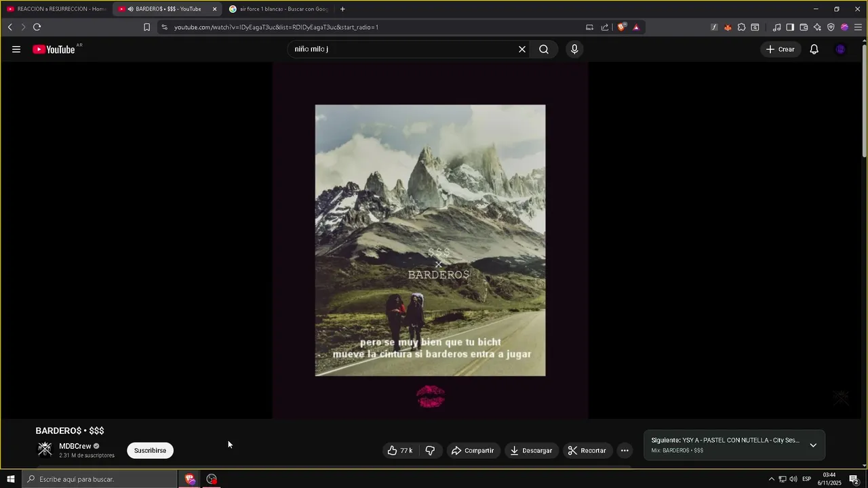Start voice search with the microphone
Viewport: 868px width, 488px height.
click(x=574, y=49)
